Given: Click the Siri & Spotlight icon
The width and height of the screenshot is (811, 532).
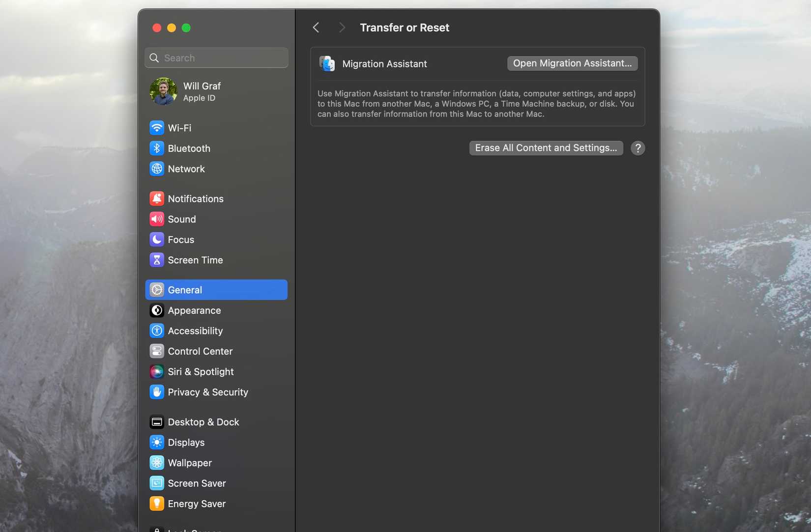Looking at the screenshot, I should pos(156,371).
